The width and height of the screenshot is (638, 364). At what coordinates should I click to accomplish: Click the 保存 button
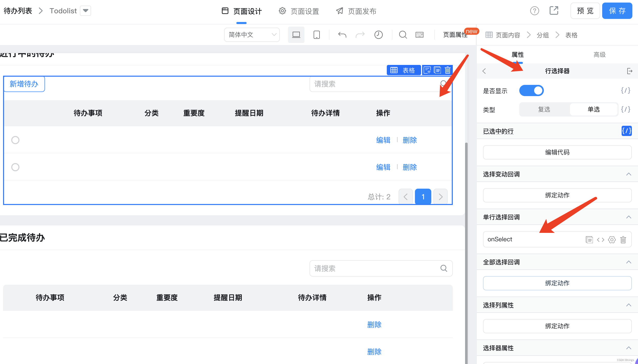point(617,11)
